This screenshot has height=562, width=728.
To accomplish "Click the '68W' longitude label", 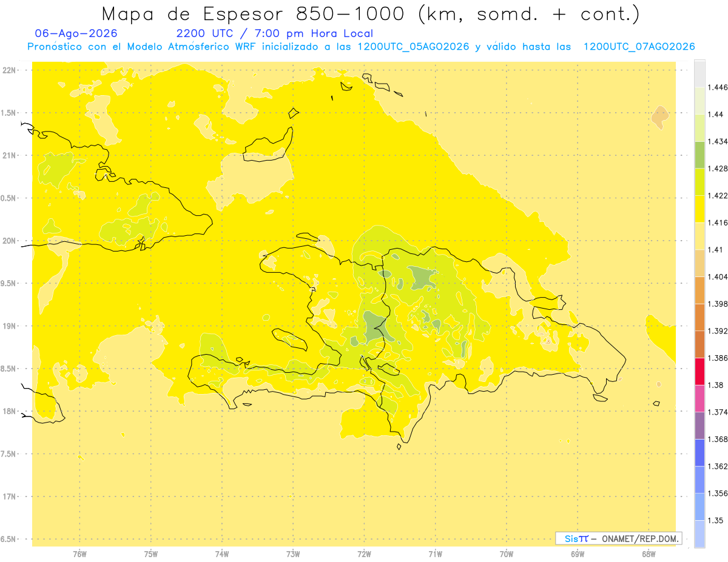I will [x=649, y=554].
